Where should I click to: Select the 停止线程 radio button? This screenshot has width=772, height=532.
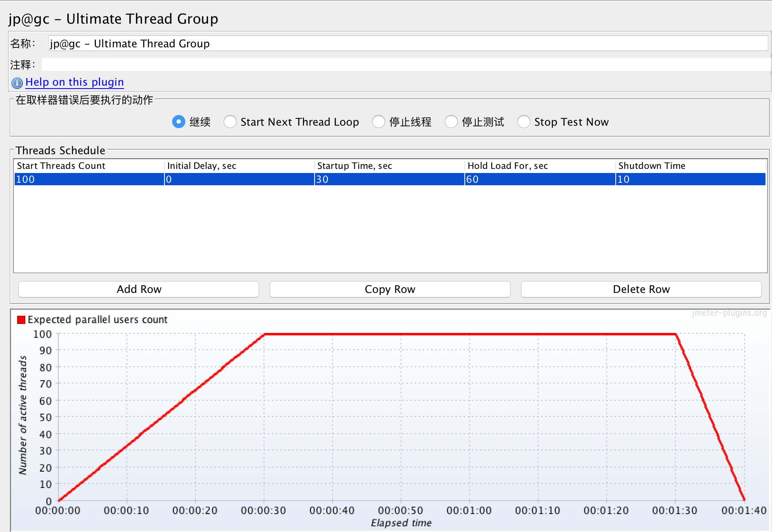pyautogui.click(x=379, y=122)
